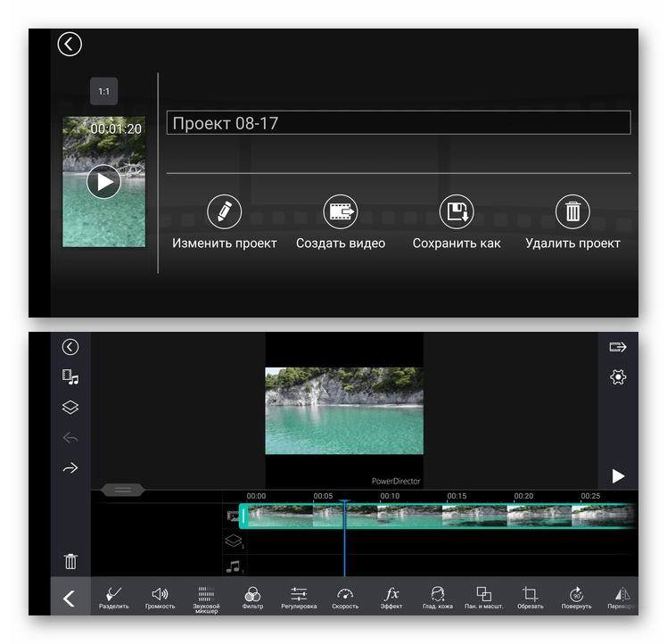
Task: Open editor settings gear
Action: click(x=618, y=377)
